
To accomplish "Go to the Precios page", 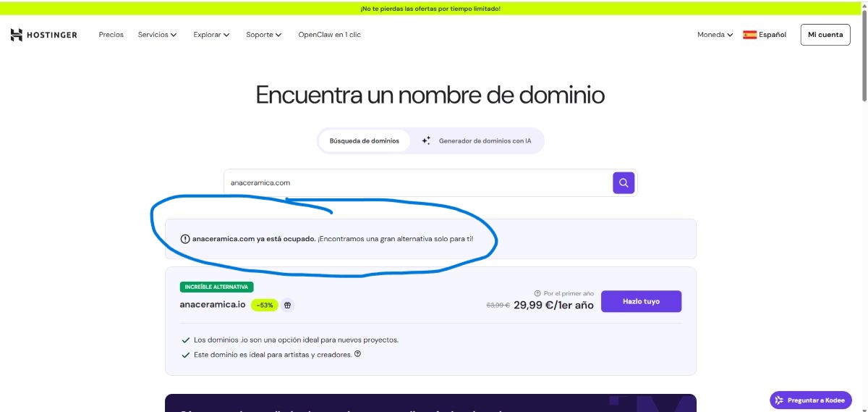I will (111, 35).
